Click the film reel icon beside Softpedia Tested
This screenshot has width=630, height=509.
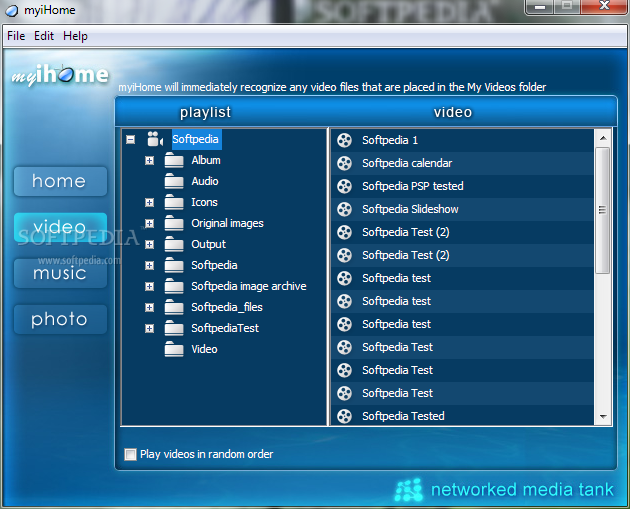[344, 416]
